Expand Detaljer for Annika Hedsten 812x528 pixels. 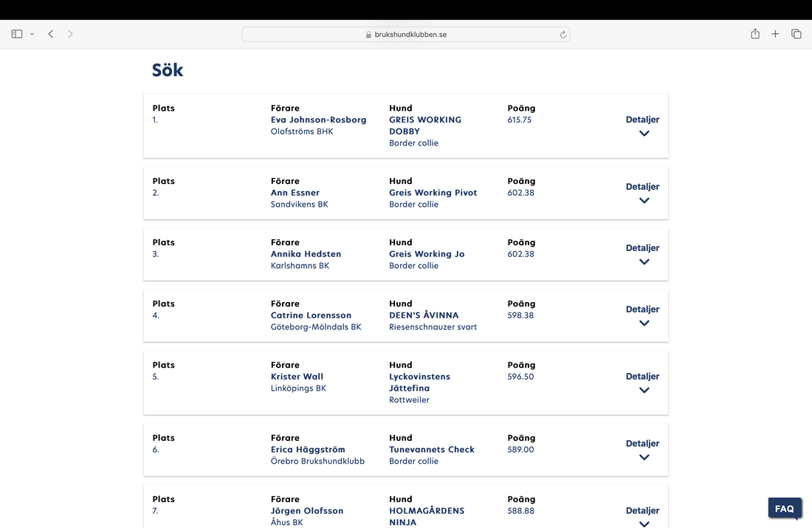point(642,254)
